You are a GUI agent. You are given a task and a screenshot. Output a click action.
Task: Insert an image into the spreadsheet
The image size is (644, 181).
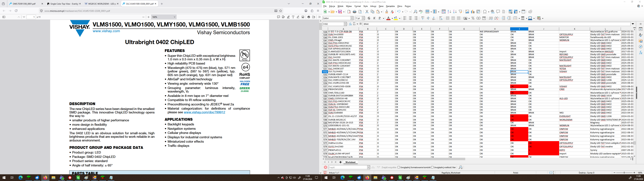pyautogui.click(x=467, y=12)
